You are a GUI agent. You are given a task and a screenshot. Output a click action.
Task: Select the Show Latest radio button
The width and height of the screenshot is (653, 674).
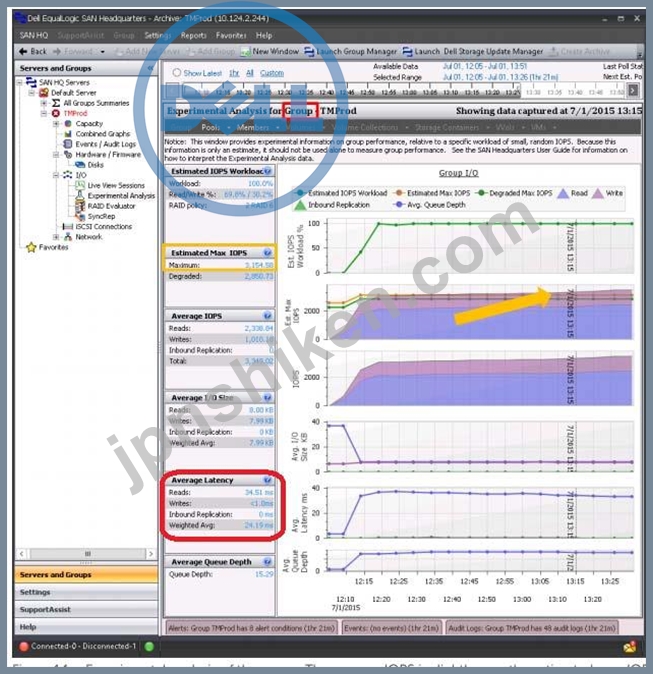click(177, 73)
